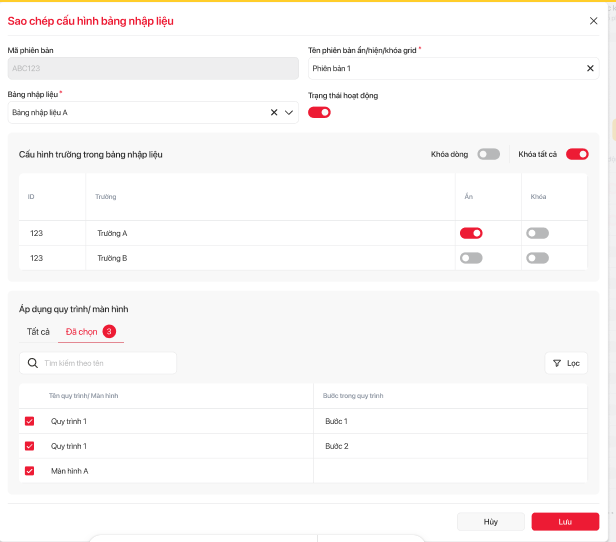Uncheck the Màn hình A checkbox
This screenshot has width=616, height=542.
[x=29, y=471]
